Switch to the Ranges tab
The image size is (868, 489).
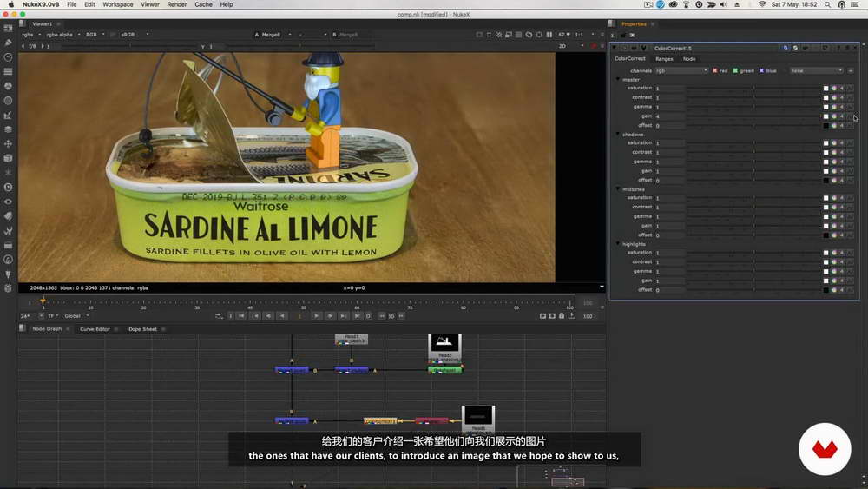[x=664, y=59]
